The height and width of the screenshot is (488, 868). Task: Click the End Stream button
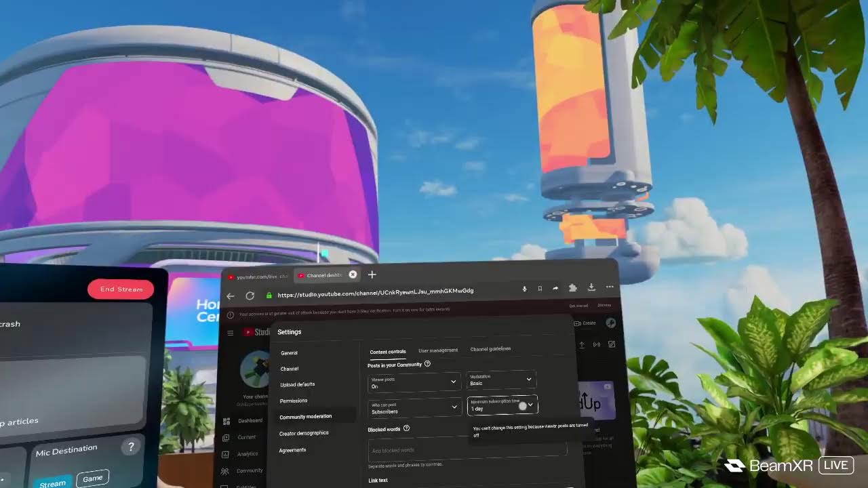coord(121,289)
